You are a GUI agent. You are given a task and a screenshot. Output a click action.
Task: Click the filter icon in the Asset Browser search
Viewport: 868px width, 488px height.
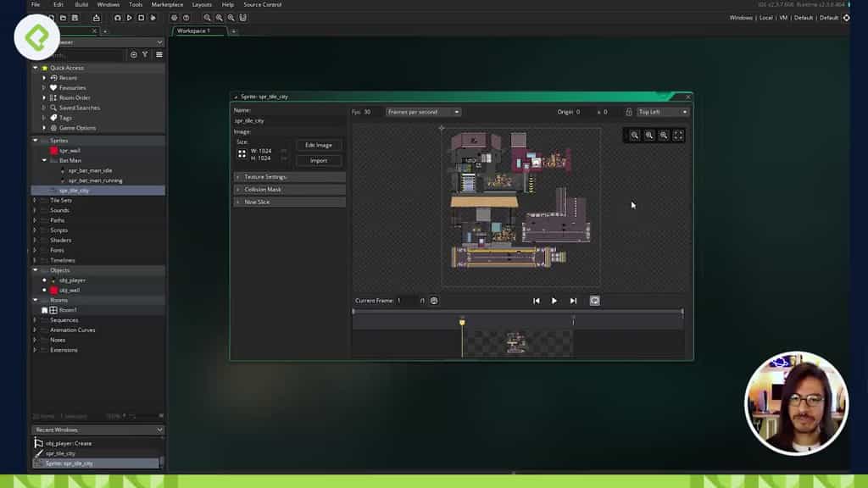[x=144, y=54]
